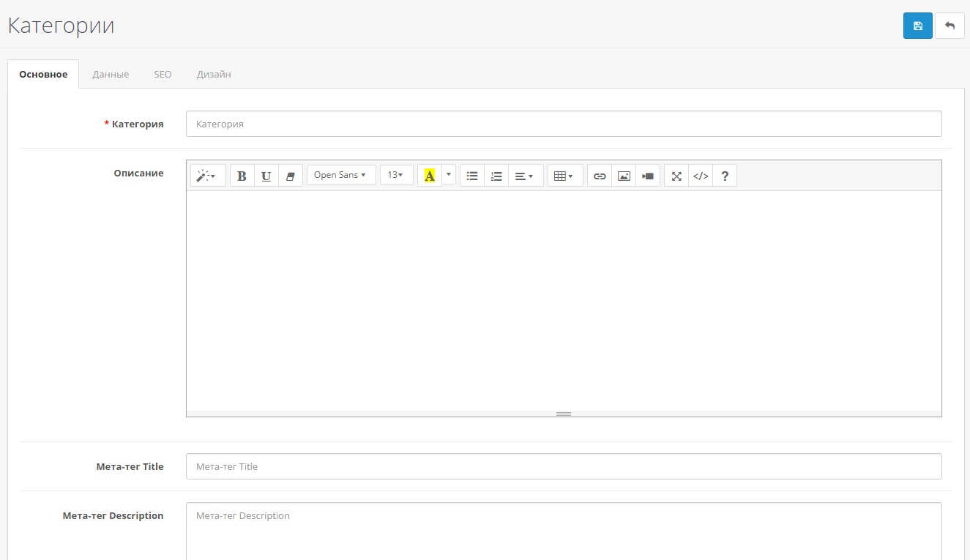This screenshot has height=560, width=970.
Task: Toggle Bold formatting in the editor
Action: click(x=242, y=176)
